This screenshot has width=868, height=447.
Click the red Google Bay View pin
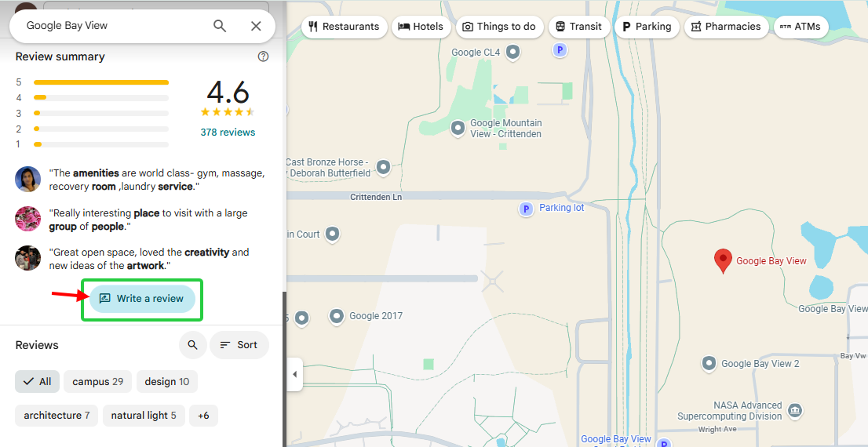point(723,260)
